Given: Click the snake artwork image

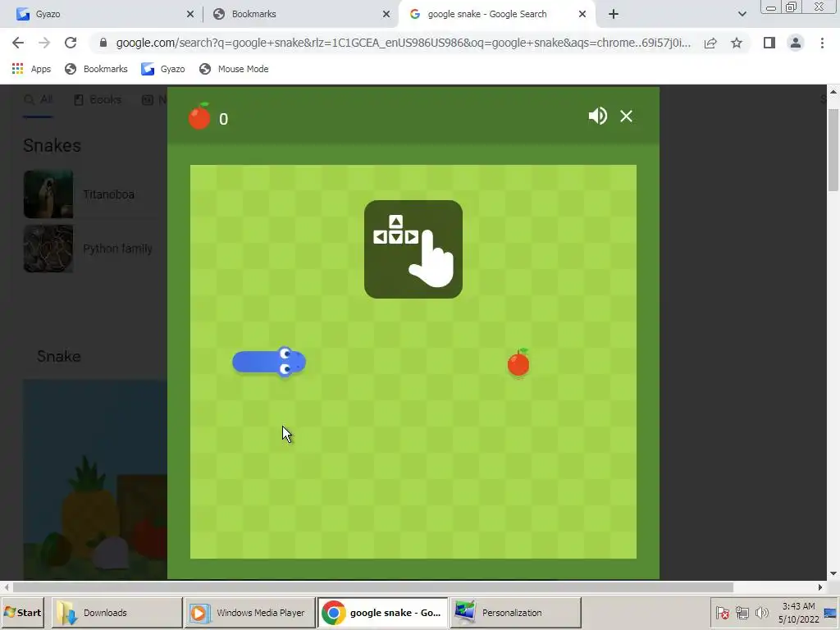Looking at the screenshot, I should pyautogui.click(x=95, y=479).
